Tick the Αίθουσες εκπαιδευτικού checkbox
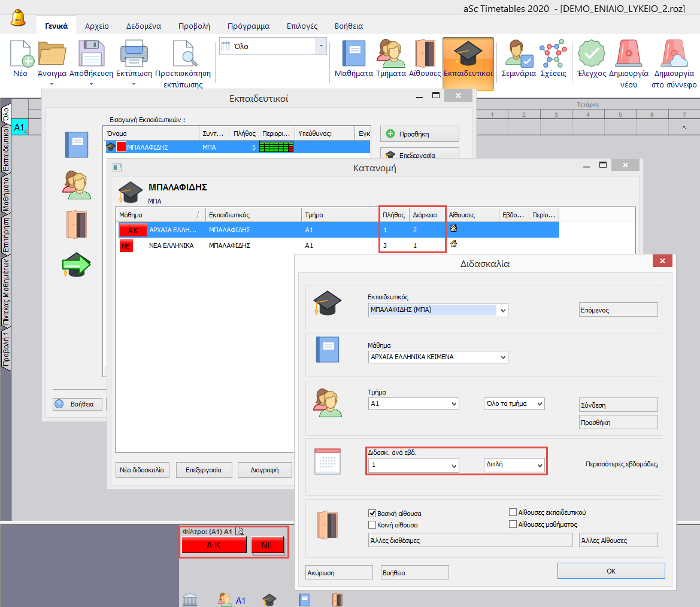The width and height of the screenshot is (700, 607). (513, 512)
